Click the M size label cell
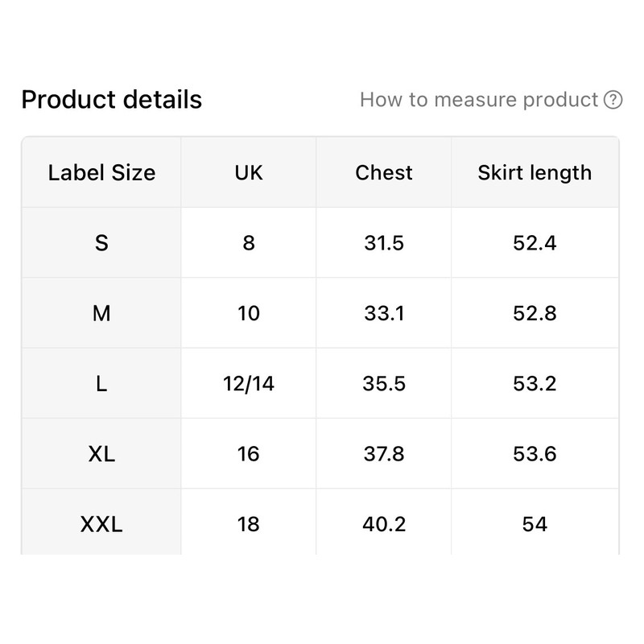The image size is (644, 644). point(101,313)
